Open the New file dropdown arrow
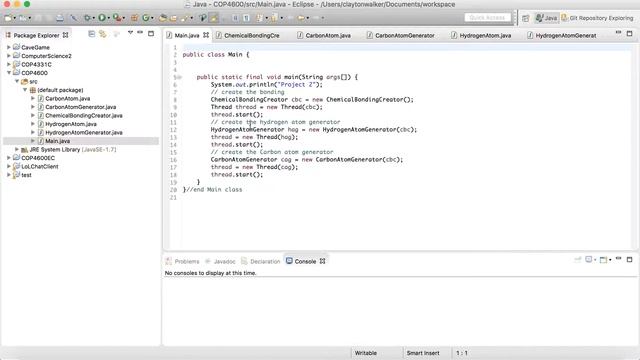Screen dimensions: 640x360 tap(14, 18)
